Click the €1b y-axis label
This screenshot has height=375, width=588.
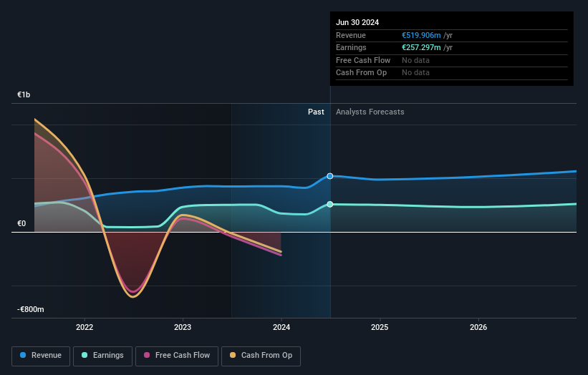click(x=24, y=94)
